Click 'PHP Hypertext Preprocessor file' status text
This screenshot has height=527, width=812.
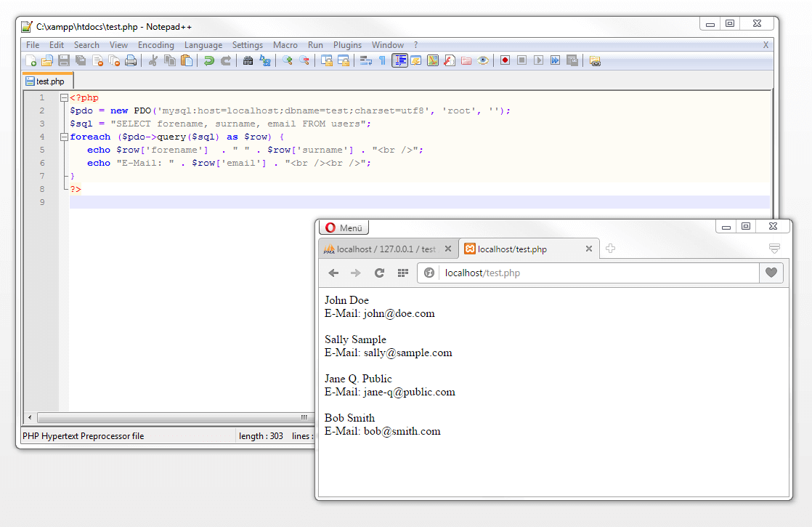84,436
